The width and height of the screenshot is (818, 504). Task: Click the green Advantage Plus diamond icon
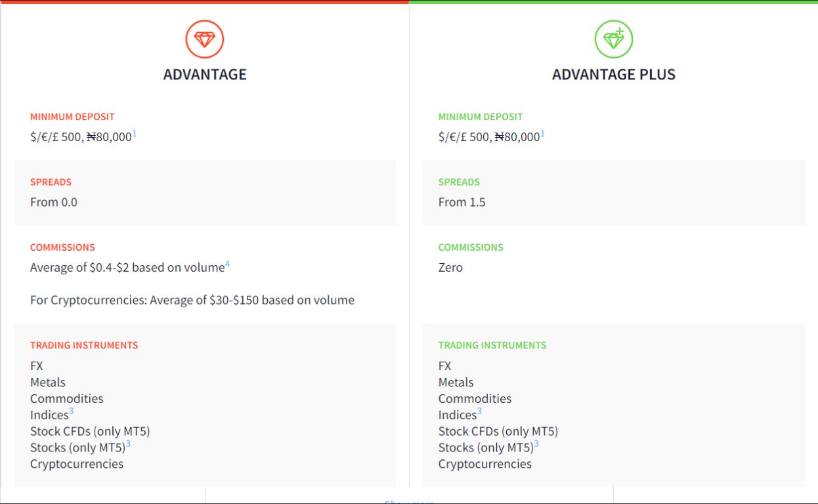613,39
